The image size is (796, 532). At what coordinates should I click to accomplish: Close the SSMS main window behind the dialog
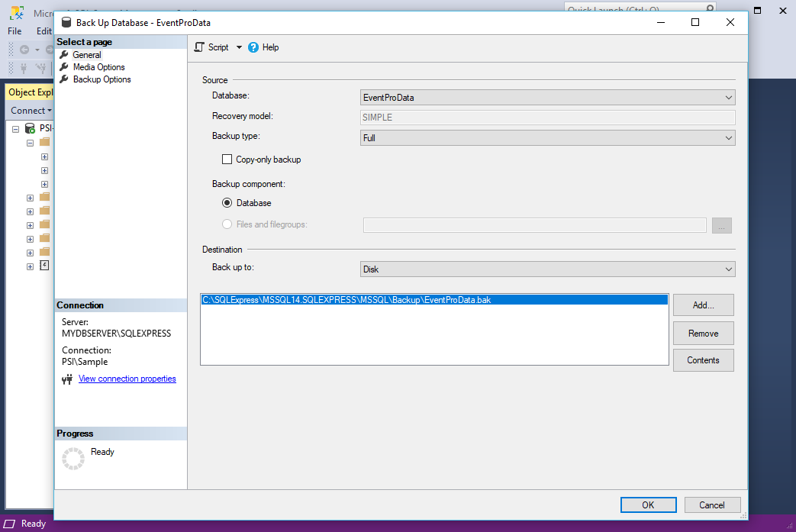(783, 10)
